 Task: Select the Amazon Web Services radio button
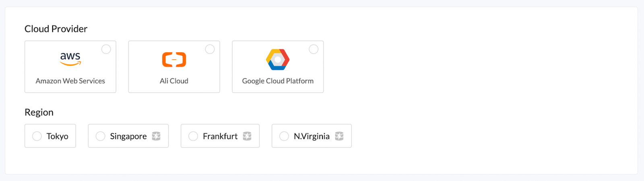[x=106, y=49]
